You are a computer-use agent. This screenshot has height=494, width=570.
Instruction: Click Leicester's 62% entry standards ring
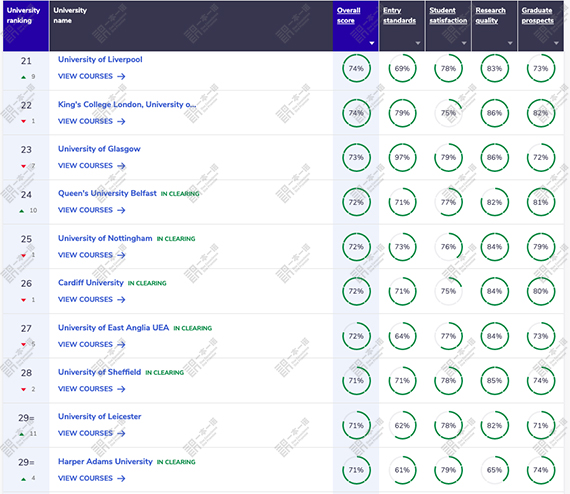pos(402,425)
